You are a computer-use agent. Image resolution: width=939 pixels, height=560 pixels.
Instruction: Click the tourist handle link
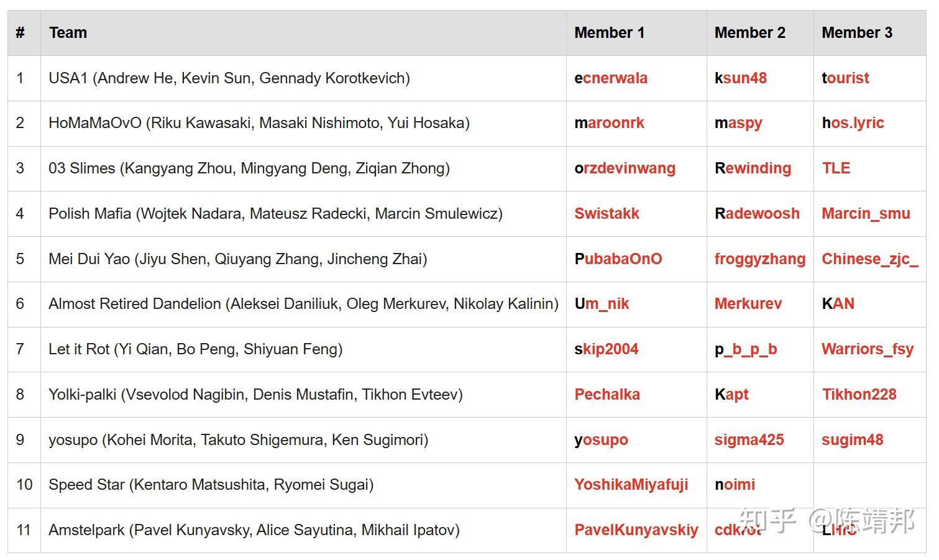[845, 78]
